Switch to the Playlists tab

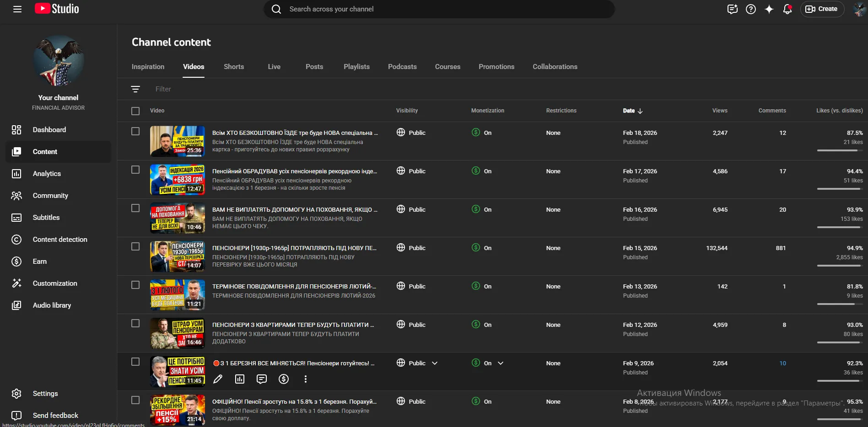point(356,67)
